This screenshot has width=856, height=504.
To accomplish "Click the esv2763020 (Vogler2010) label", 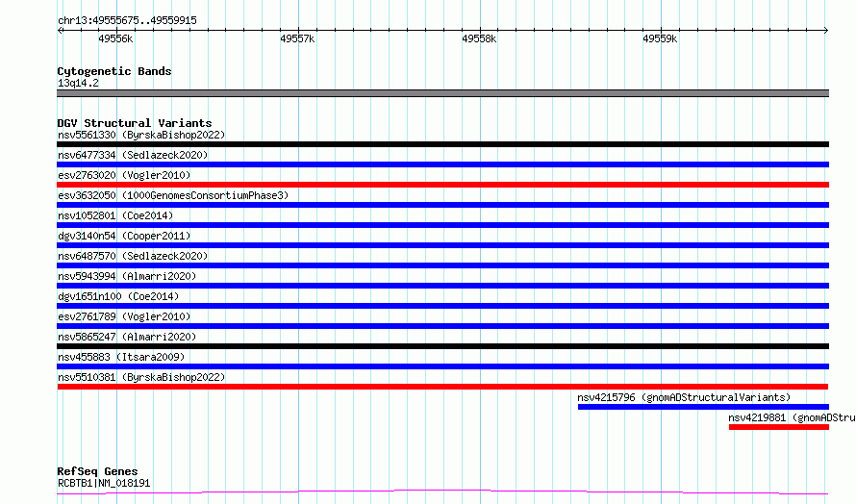I will 124,175.
